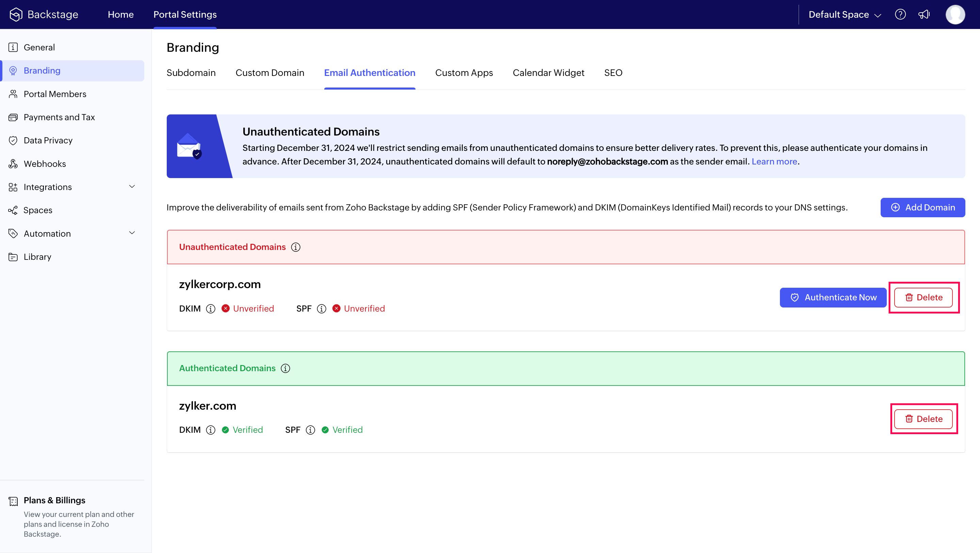This screenshot has width=980, height=553.
Task: Click the Webhooks icon in sidebar
Action: [x=13, y=164]
